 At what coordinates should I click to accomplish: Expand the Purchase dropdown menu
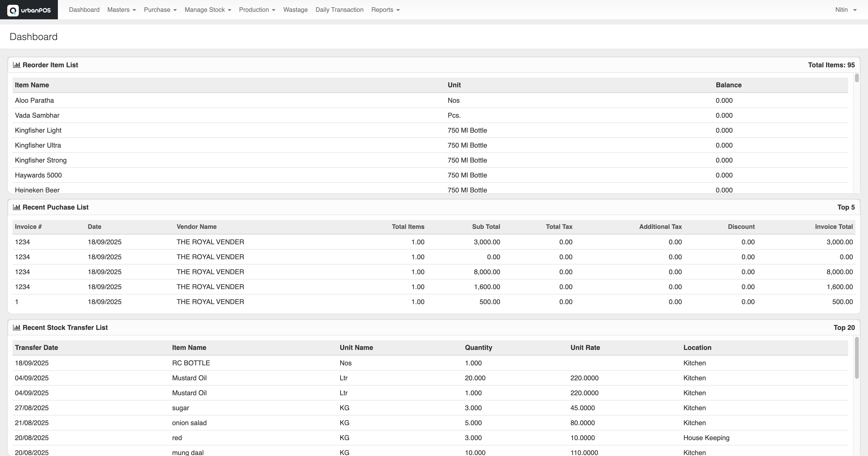point(160,10)
